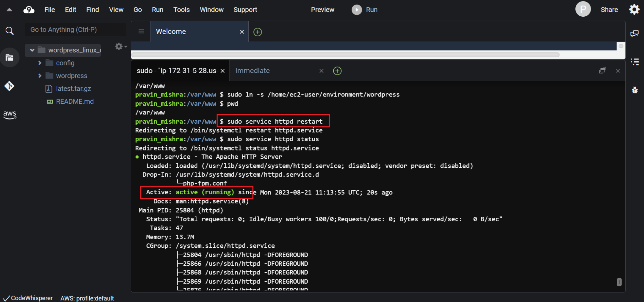The width and height of the screenshot is (644, 302).
Task: Click the Welcome pane vertical scroll handle
Action: 621,46
